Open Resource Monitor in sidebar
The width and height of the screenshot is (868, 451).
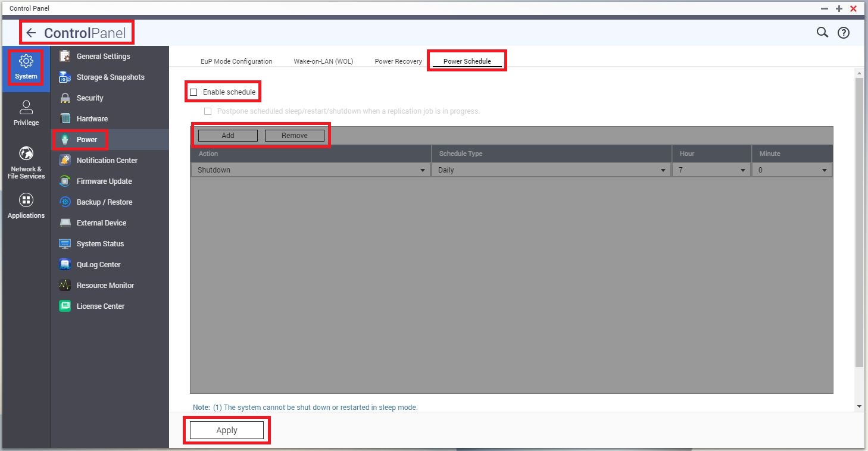(105, 286)
